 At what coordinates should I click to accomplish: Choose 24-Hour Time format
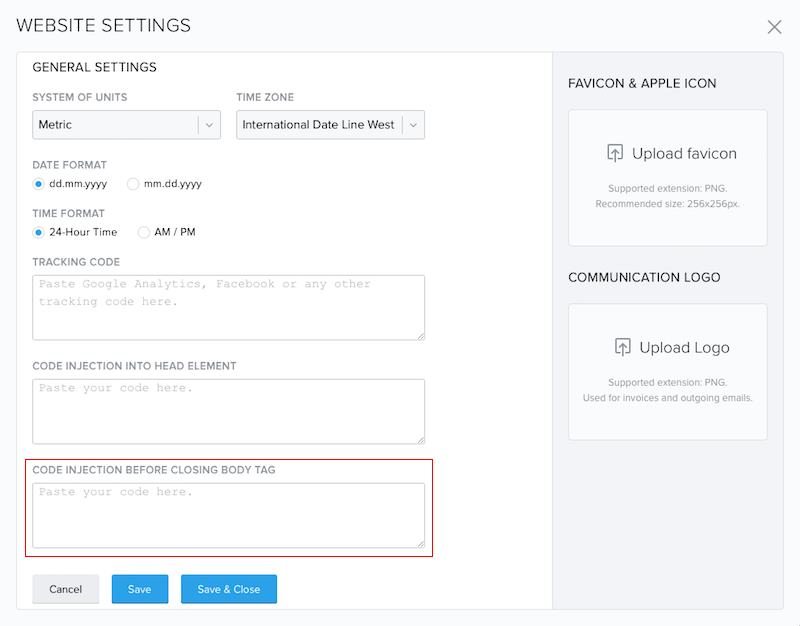click(x=38, y=233)
